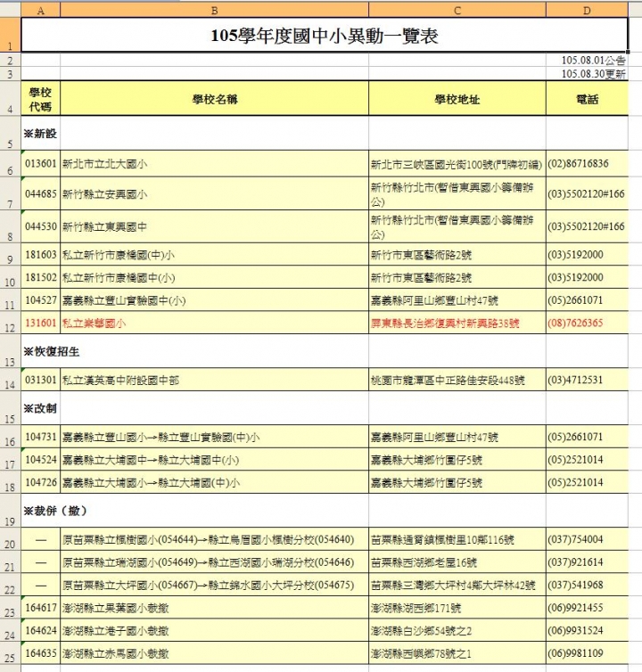Click the cell 105.08.01公告
The height and width of the screenshot is (672, 642).
click(587, 60)
